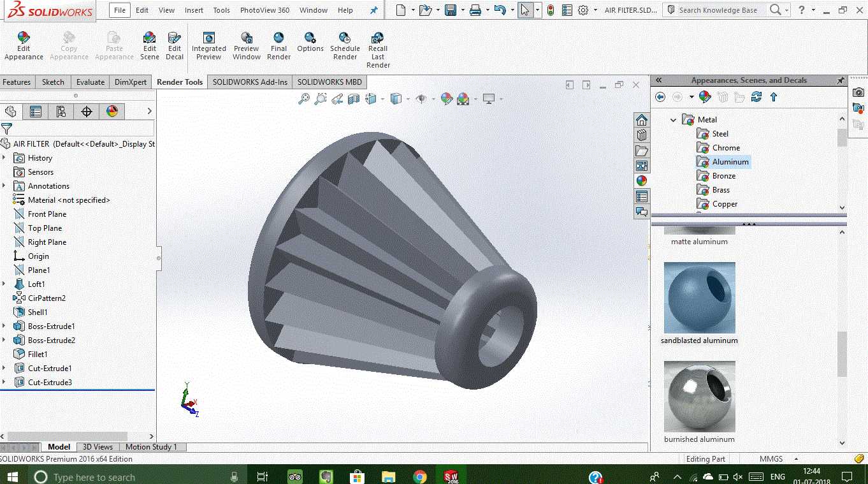Click the Section View icon
This screenshot has width=868, height=484.
pyautogui.click(x=354, y=99)
